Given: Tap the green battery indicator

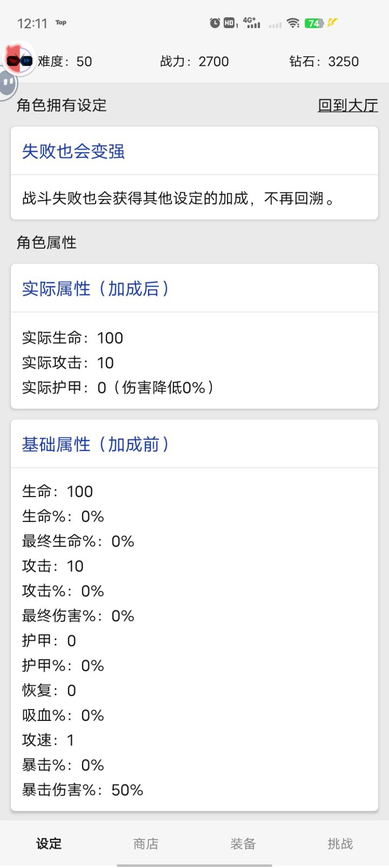Looking at the screenshot, I should click(314, 23).
